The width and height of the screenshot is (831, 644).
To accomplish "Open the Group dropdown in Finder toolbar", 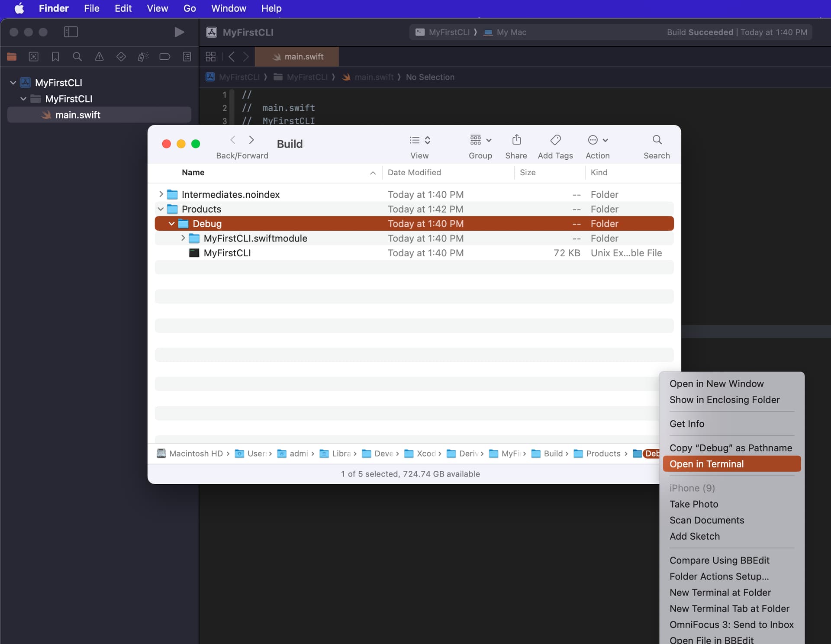I will click(480, 140).
